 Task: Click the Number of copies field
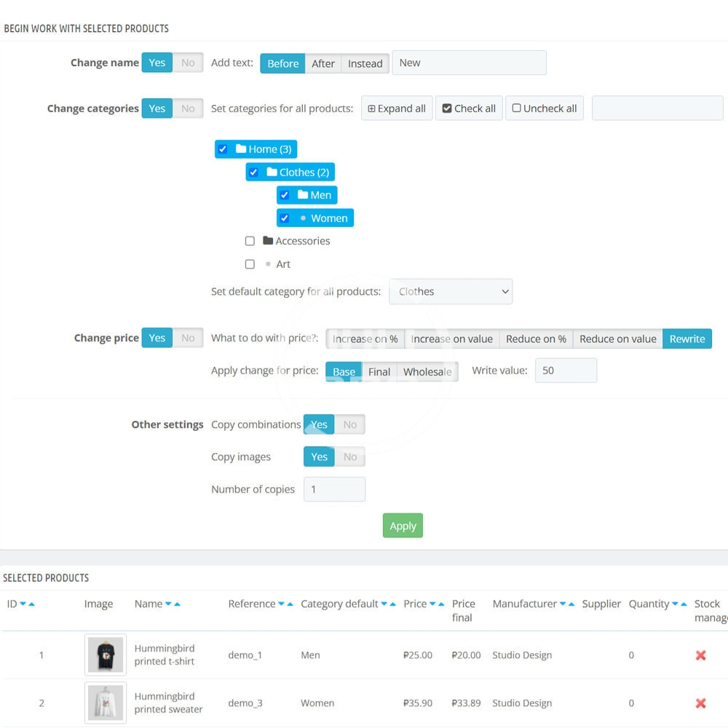(334, 489)
